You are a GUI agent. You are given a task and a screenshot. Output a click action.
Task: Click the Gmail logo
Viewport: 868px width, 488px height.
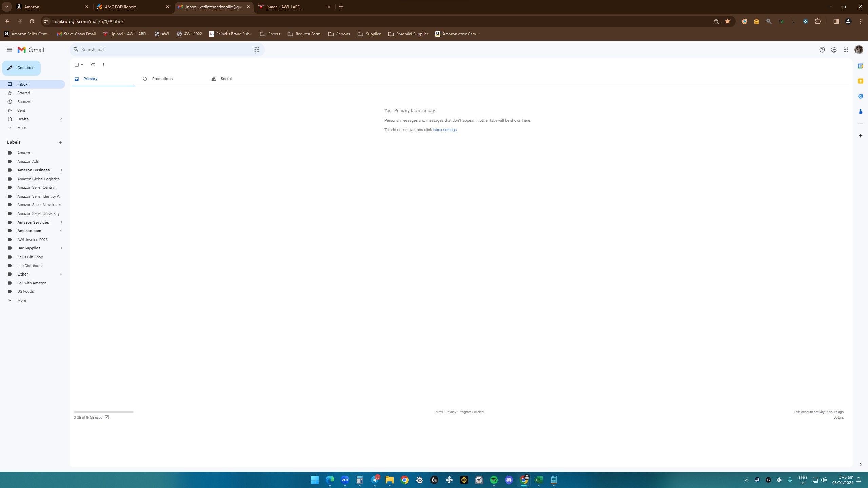31,50
